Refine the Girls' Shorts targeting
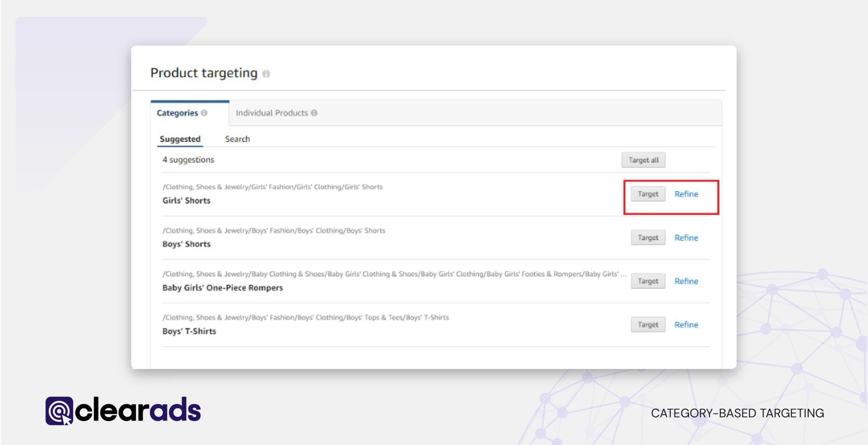This screenshot has height=445, width=868. coord(686,194)
